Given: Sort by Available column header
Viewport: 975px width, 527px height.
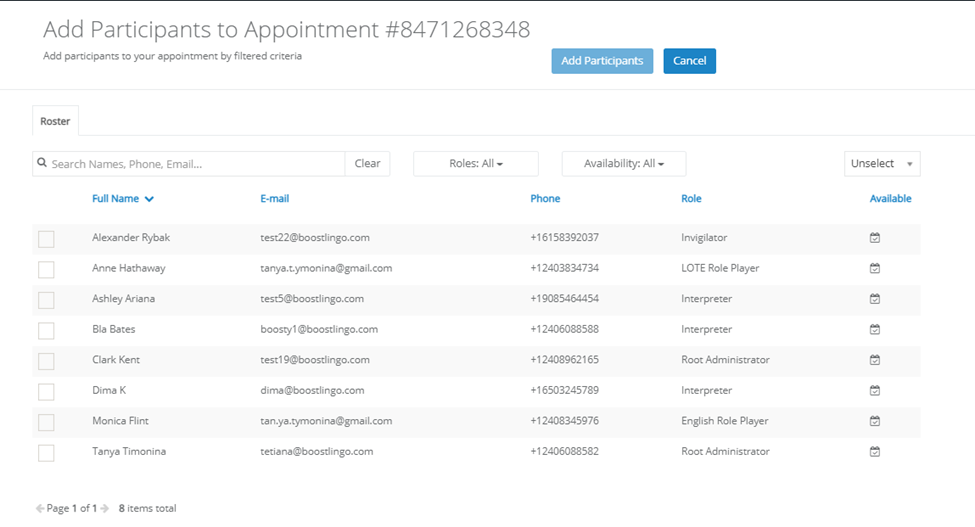Looking at the screenshot, I should 890,198.
